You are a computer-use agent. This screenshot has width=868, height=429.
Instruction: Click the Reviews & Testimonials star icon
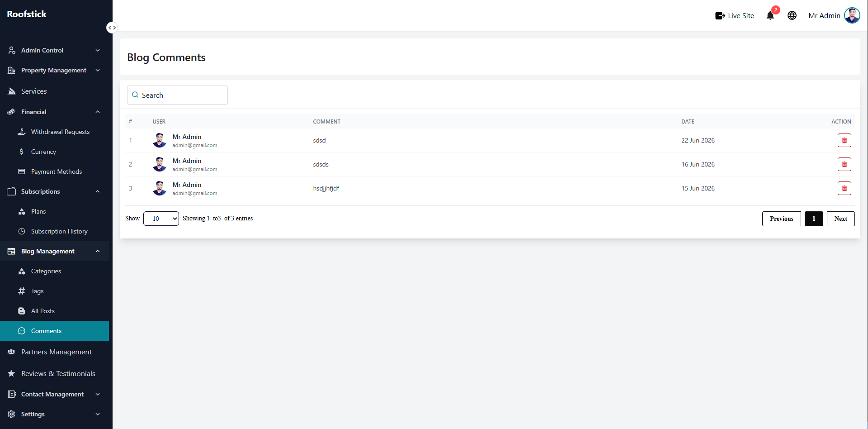[12, 373]
